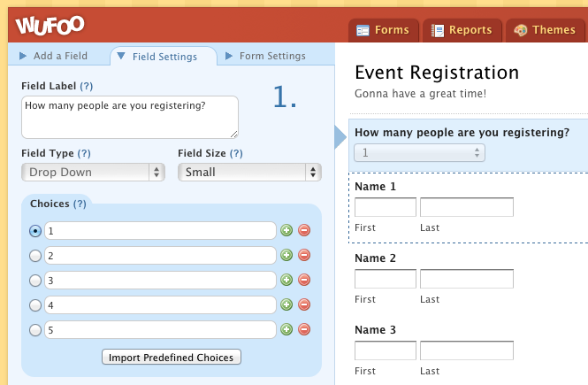Click Name 3 Last input field
The height and width of the screenshot is (385, 588).
tap(467, 350)
